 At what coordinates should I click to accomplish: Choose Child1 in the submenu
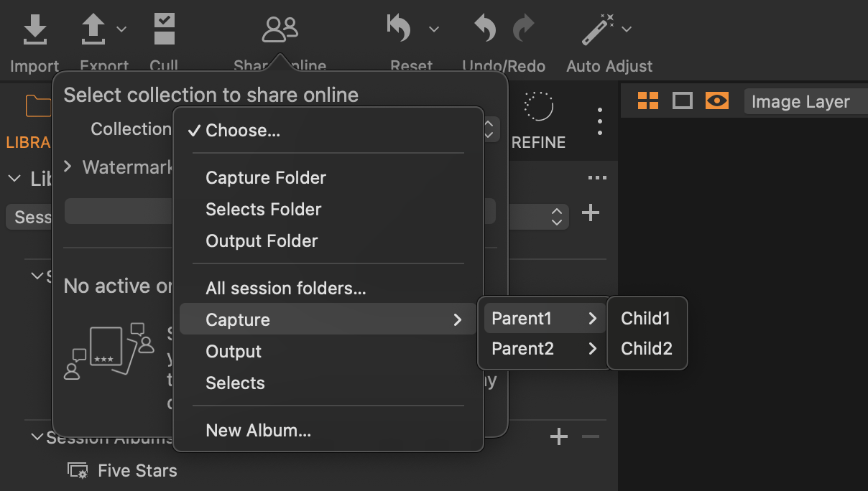(x=645, y=318)
